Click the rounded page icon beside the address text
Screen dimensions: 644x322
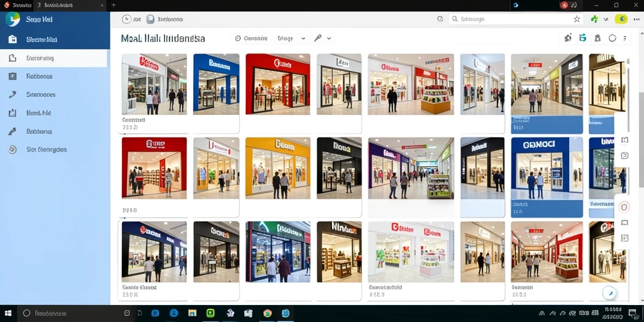click(150, 19)
